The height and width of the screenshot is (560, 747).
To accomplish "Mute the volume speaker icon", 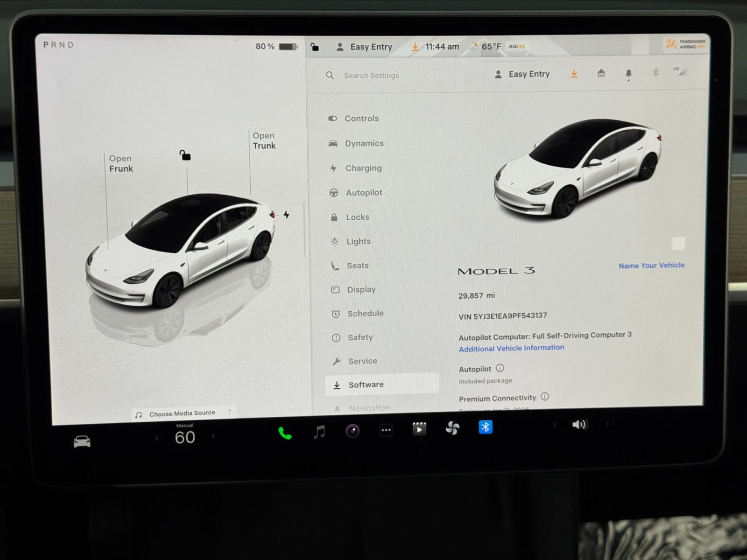I will click(579, 424).
